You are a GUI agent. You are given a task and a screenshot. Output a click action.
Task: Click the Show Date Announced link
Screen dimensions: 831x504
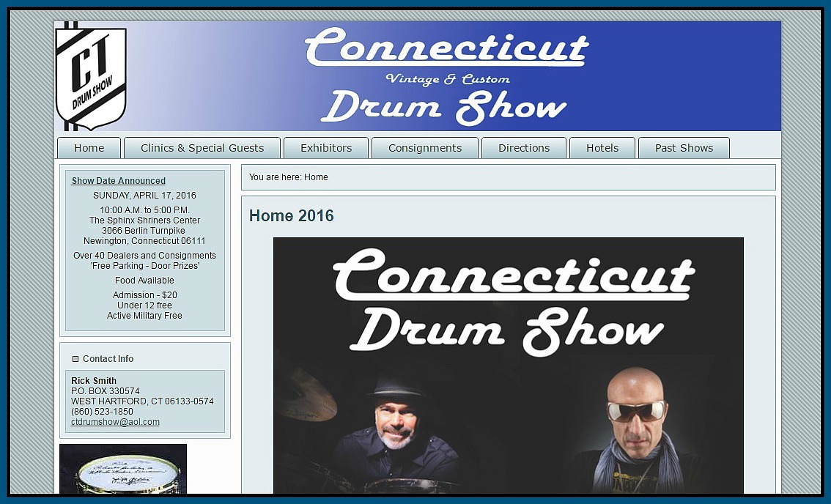118,180
